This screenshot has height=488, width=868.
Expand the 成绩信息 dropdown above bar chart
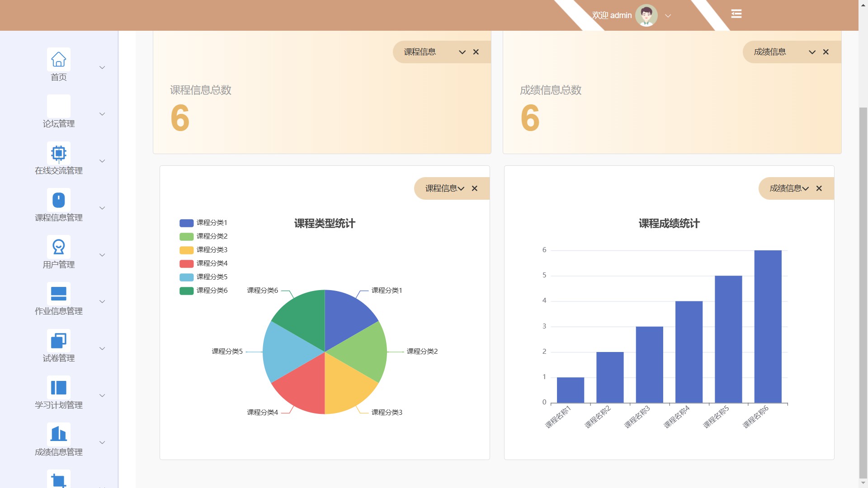tap(805, 188)
